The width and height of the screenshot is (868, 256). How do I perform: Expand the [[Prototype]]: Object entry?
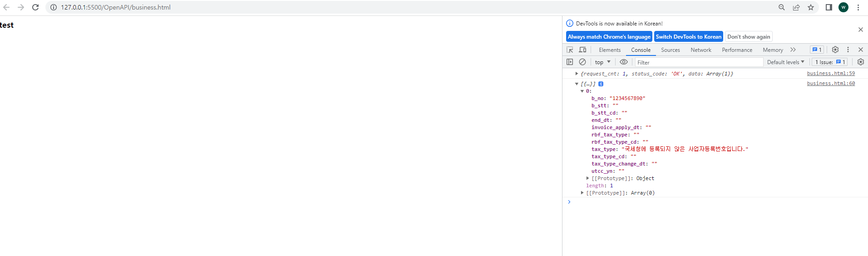587,178
